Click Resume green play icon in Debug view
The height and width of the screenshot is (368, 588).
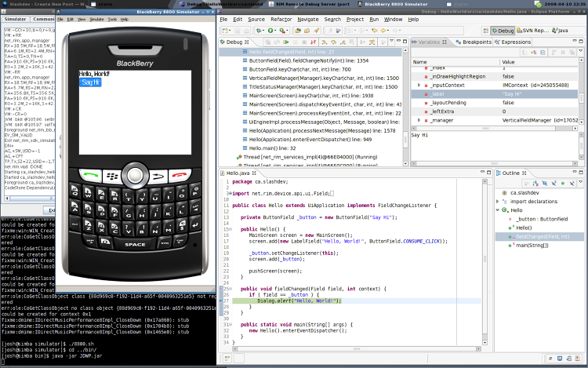click(286, 42)
